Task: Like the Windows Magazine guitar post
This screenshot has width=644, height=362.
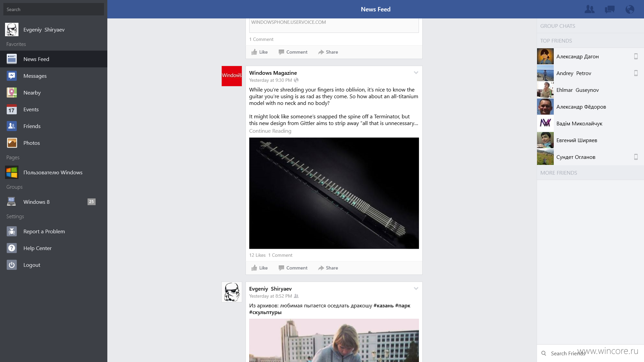Action: [260, 268]
